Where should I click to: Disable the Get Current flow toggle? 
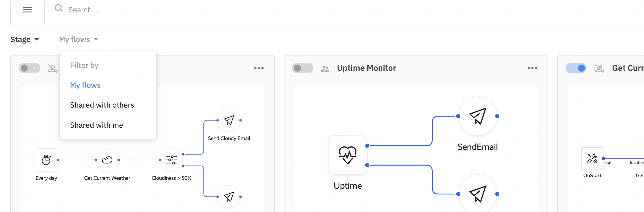pos(576,68)
